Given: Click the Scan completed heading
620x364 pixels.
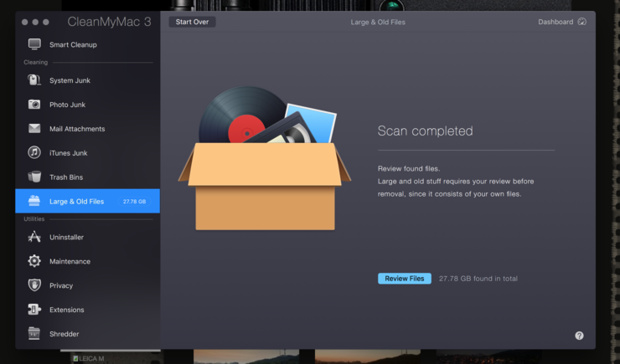Looking at the screenshot, I should 425,131.
